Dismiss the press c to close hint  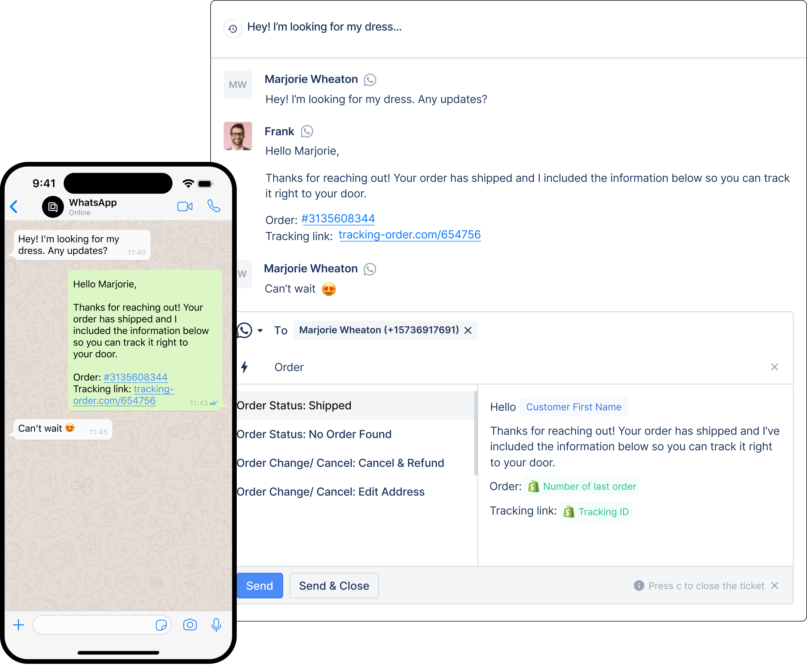point(775,586)
